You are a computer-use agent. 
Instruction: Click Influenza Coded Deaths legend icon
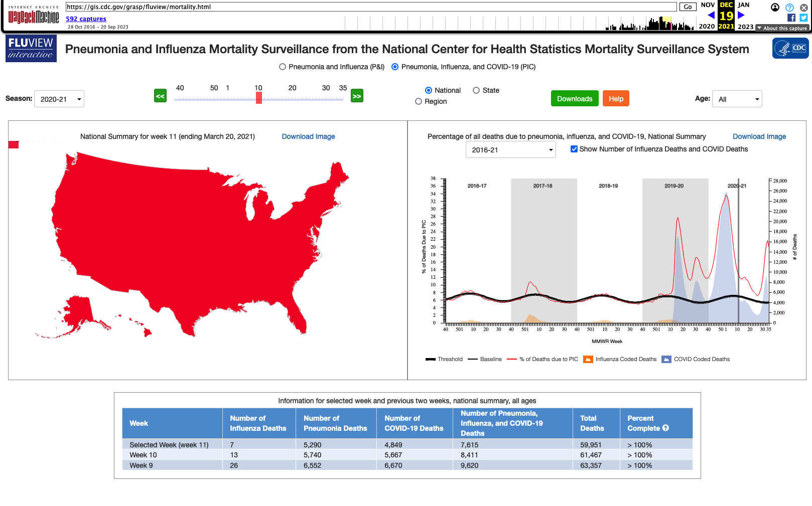(588, 359)
